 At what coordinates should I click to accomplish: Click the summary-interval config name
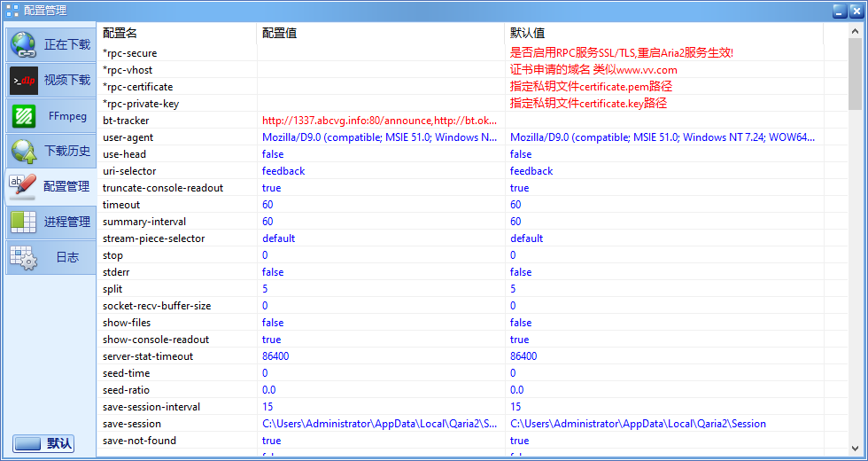click(x=144, y=222)
